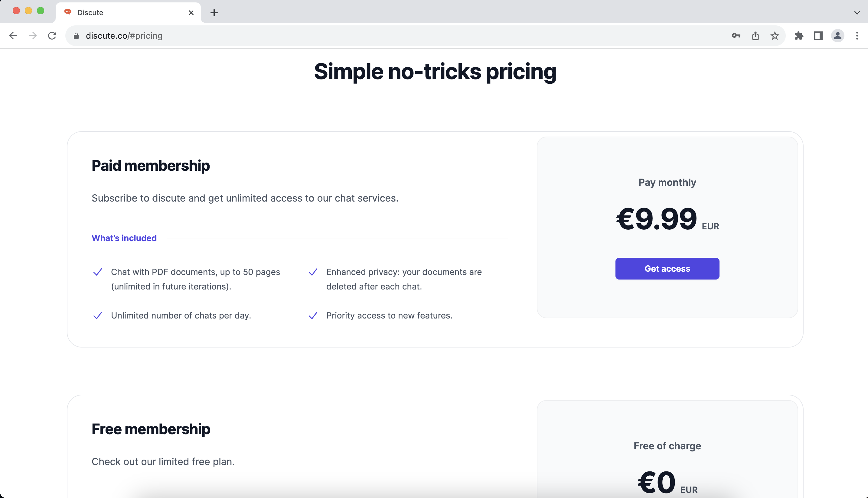
Task: Expand the tab search chevron
Action: coord(857,13)
